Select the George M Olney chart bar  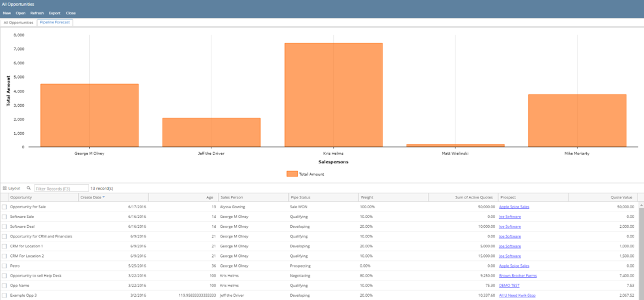pyautogui.click(x=90, y=115)
